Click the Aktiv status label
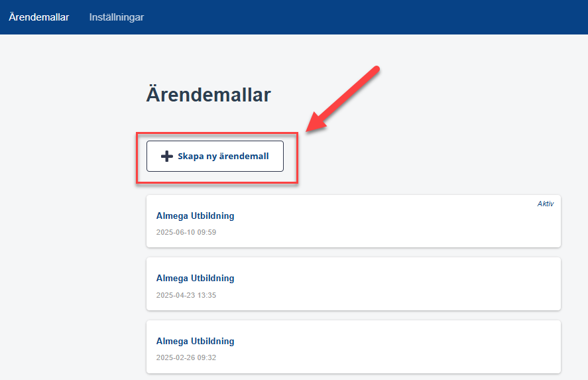The height and width of the screenshot is (380, 588). 546,204
